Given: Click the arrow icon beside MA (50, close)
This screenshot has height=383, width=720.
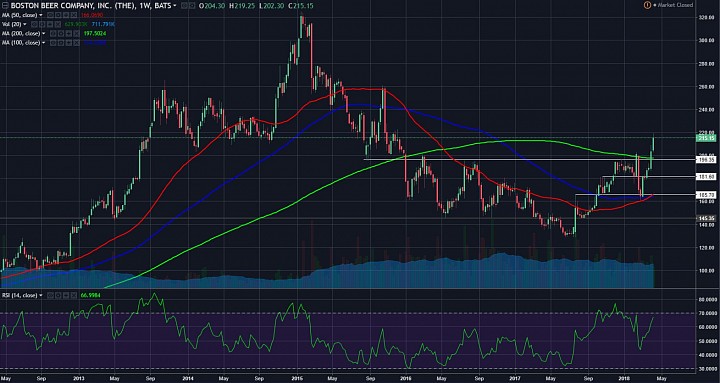Looking at the screenshot, I should [x=66, y=15].
